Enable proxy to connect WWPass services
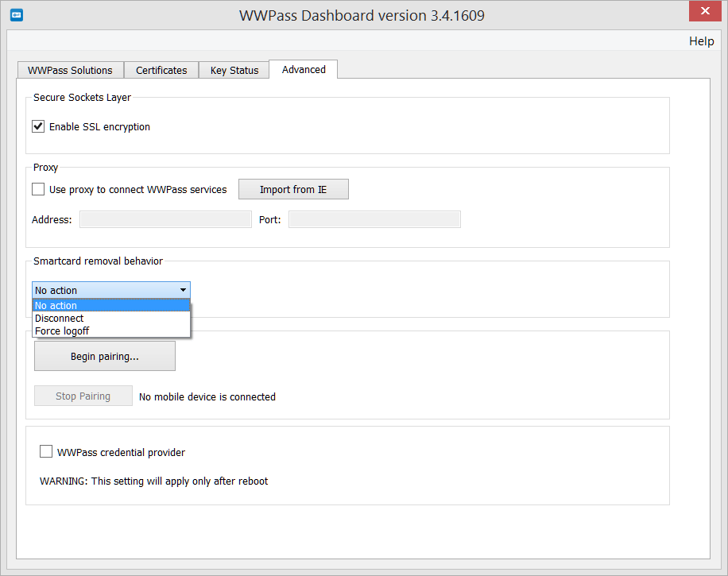Viewport: 728px width, 576px height. click(x=37, y=189)
